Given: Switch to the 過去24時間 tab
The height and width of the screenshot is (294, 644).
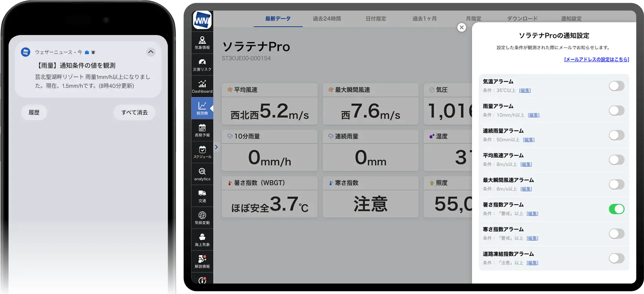Looking at the screenshot, I should pos(327,18).
